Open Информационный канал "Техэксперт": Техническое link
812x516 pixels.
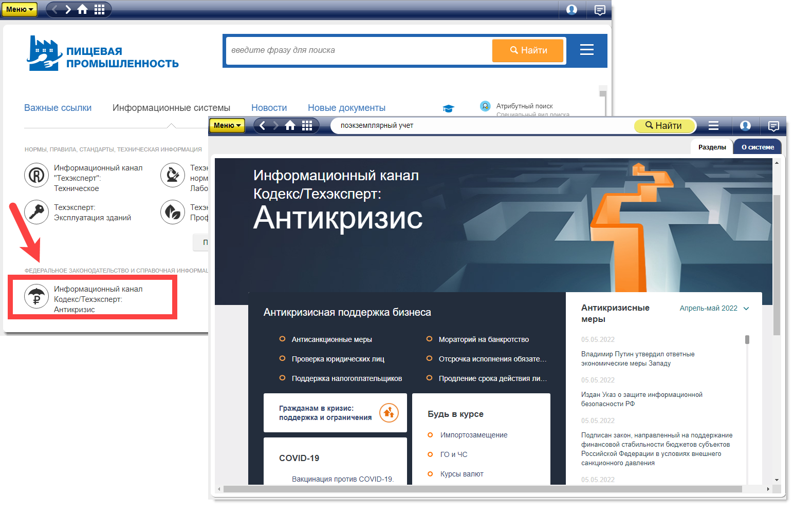click(x=98, y=178)
